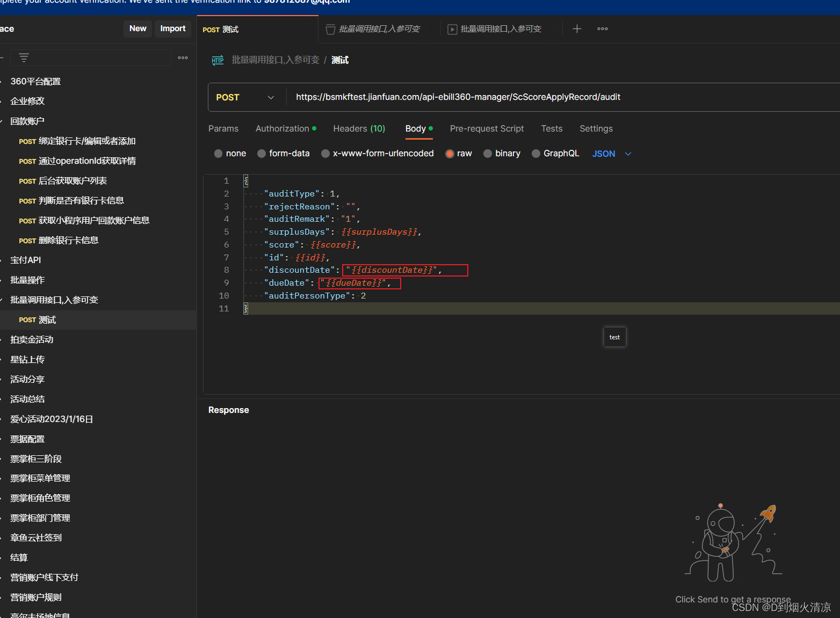Select the none body type
The height and width of the screenshot is (618, 840).
(218, 154)
